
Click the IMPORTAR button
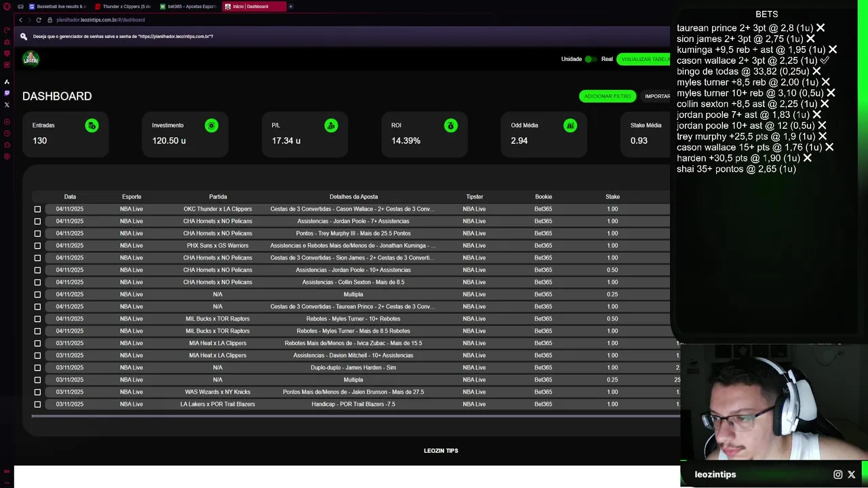point(656,96)
